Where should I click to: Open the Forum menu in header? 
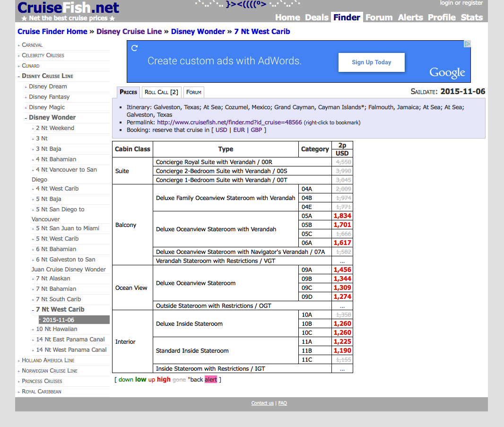click(379, 17)
